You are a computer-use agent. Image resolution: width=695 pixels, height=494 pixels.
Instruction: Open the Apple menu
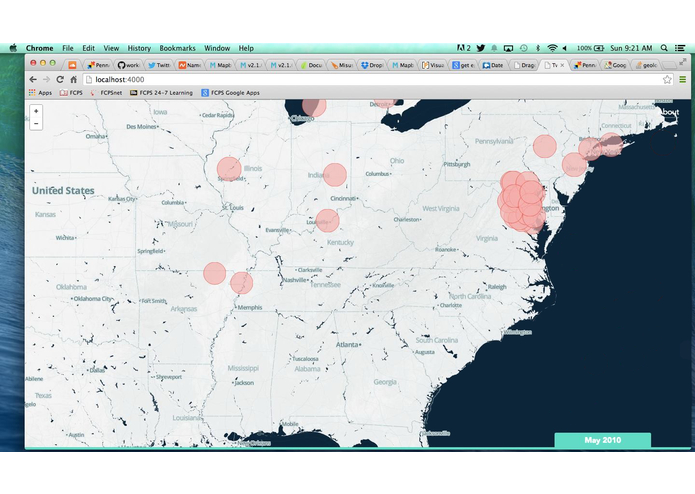(x=13, y=48)
